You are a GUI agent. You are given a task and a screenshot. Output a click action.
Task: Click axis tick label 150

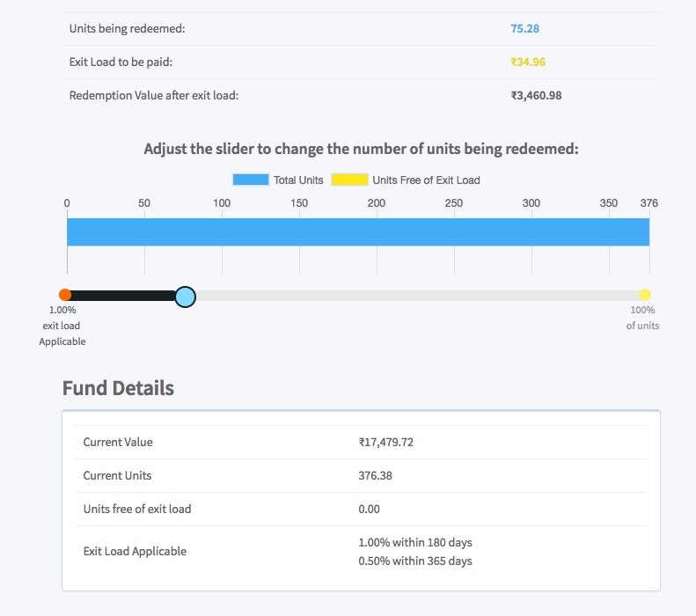(x=299, y=203)
